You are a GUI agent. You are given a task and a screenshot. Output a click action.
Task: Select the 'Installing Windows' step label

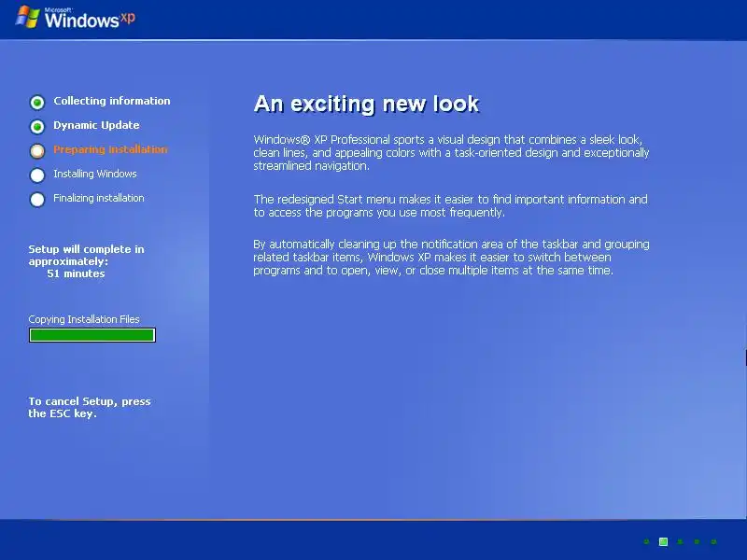click(95, 174)
